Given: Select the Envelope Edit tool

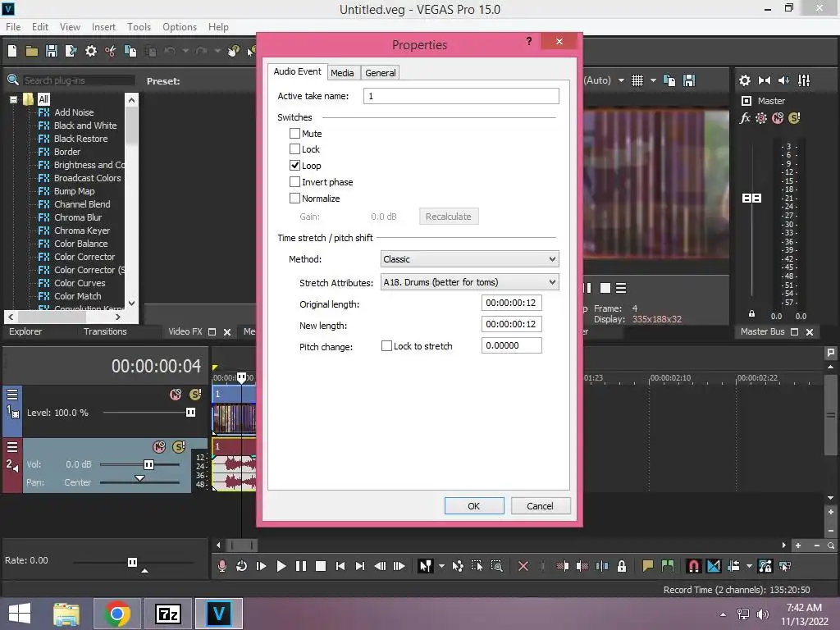Looking at the screenshot, I should pos(458,566).
